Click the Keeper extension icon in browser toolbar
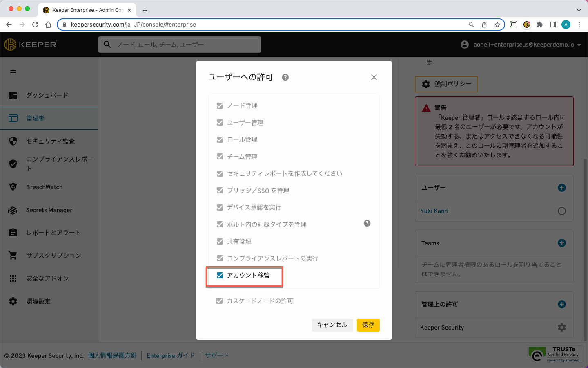Viewport: 588px width, 368px height. click(527, 25)
